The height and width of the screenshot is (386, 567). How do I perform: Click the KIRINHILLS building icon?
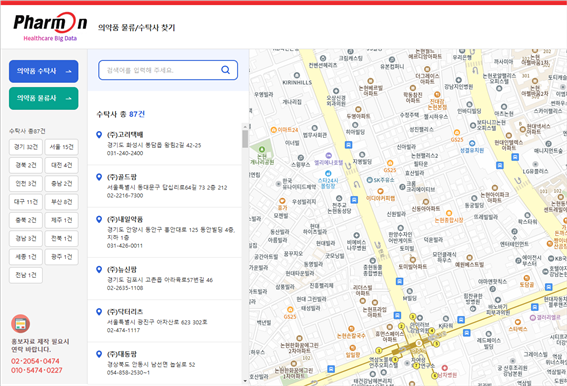point(297,75)
